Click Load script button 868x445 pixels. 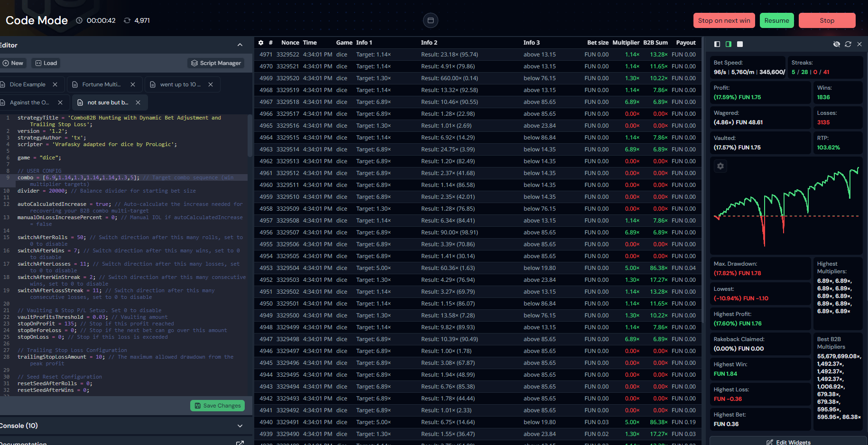coord(46,63)
